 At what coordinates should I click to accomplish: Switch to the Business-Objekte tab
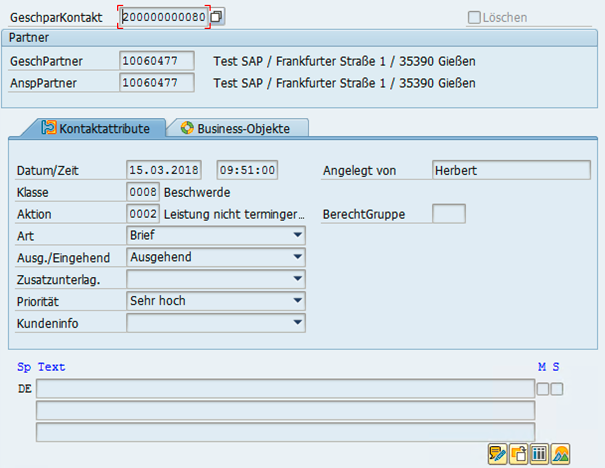pos(238,128)
